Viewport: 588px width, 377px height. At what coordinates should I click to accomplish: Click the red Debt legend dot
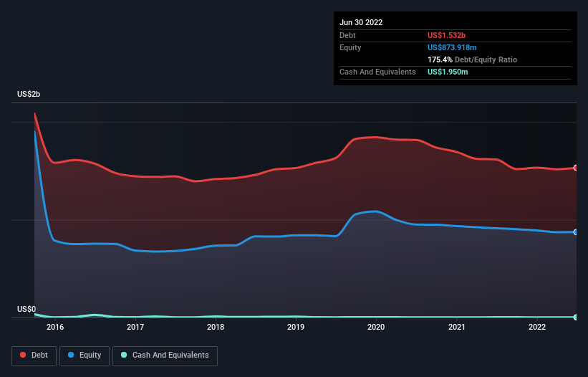tap(23, 355)
